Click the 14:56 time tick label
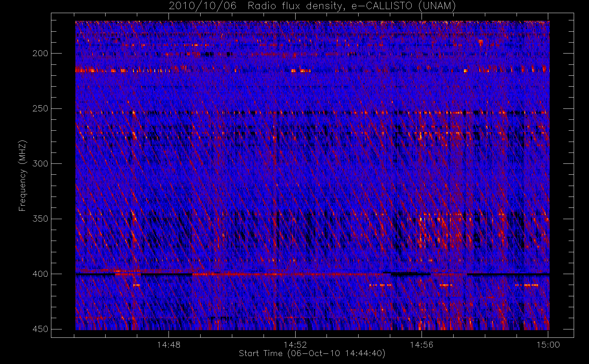Screen dimensions: 589x364 click(422, 345)
